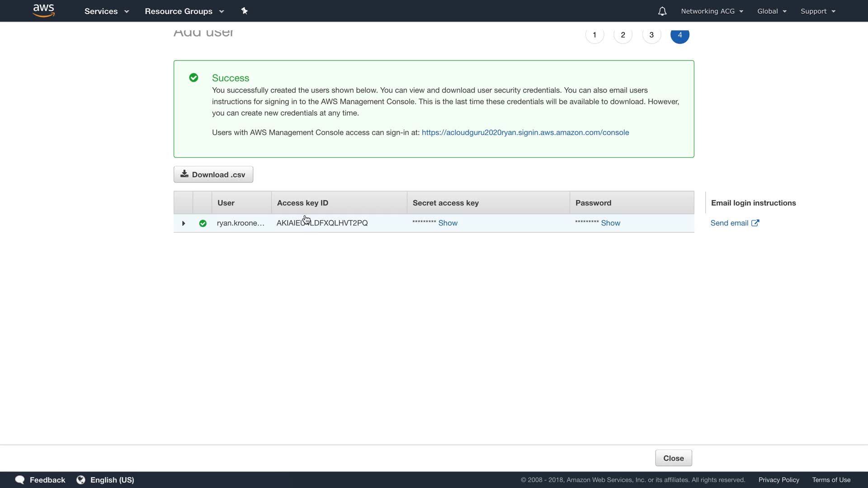Expand the ryan.kroone user row

pos(184,223)
